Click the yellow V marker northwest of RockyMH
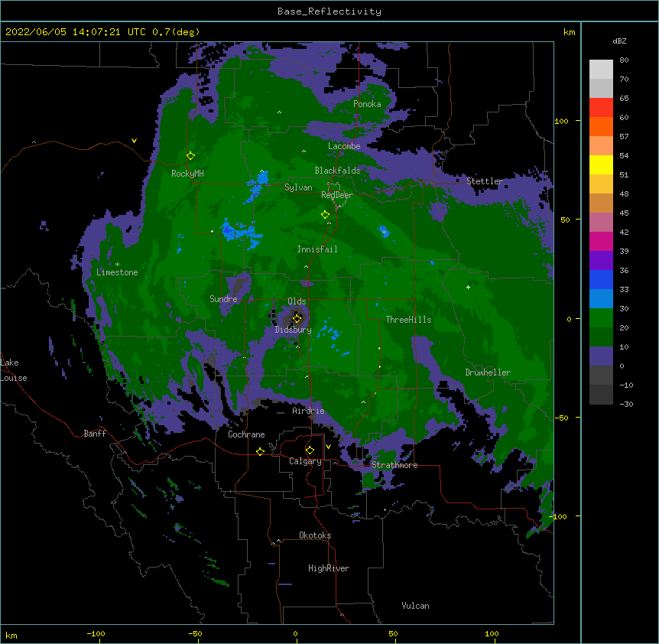Screen dimensions: 659x644 [134, 141]
